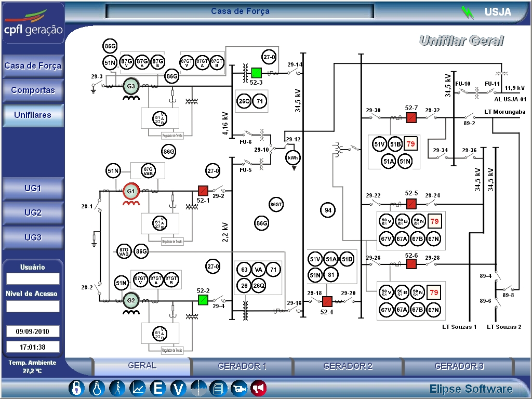Viewport: 532px width, 399px height.
Task: Toggle breaker 52-4 red square
Action: pos(327,301)
